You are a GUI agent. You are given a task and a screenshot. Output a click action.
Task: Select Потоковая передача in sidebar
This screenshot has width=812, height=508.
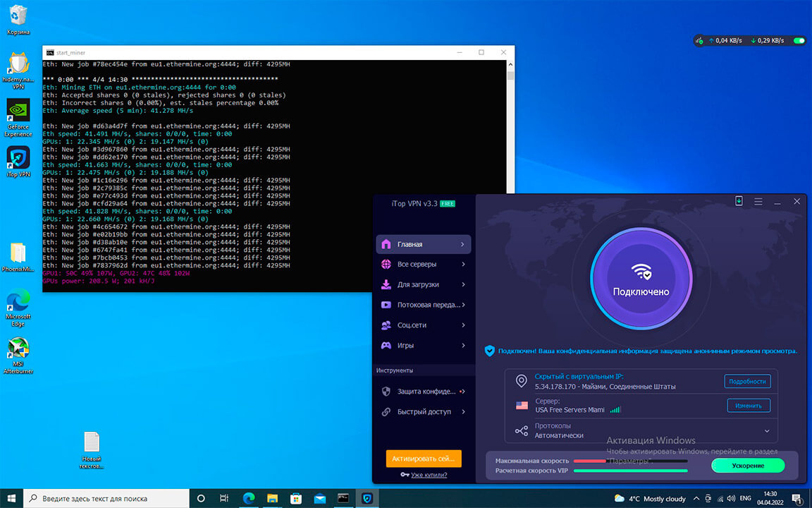[423, 305]
